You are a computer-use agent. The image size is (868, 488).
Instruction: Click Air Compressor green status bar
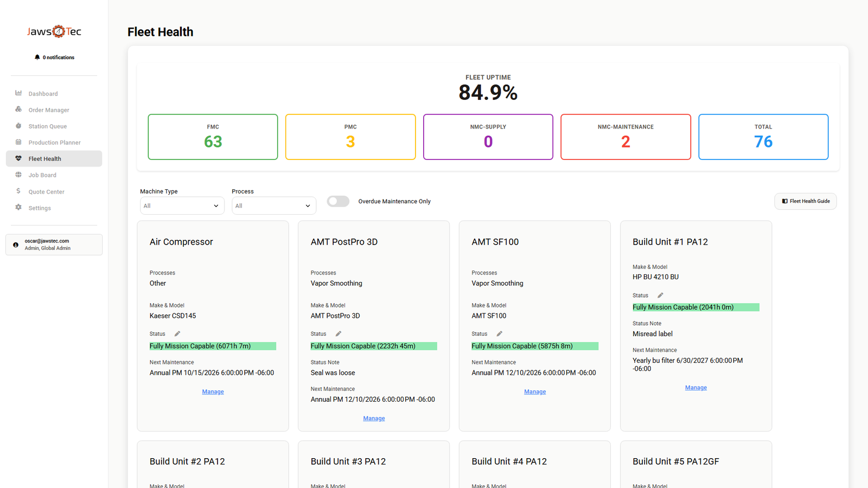pyautogui.click(x=213, y=346)
